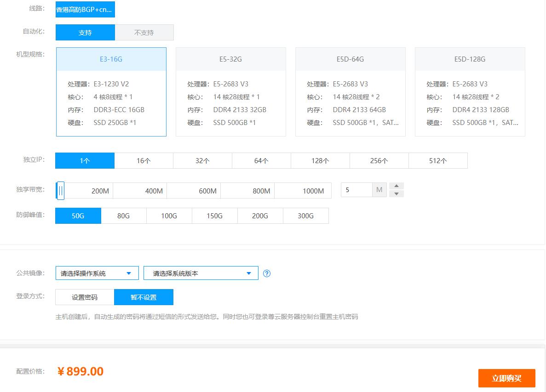Open the 请选择系统版本 dropdown
546x392 pixels.
(x=201, y=273)
